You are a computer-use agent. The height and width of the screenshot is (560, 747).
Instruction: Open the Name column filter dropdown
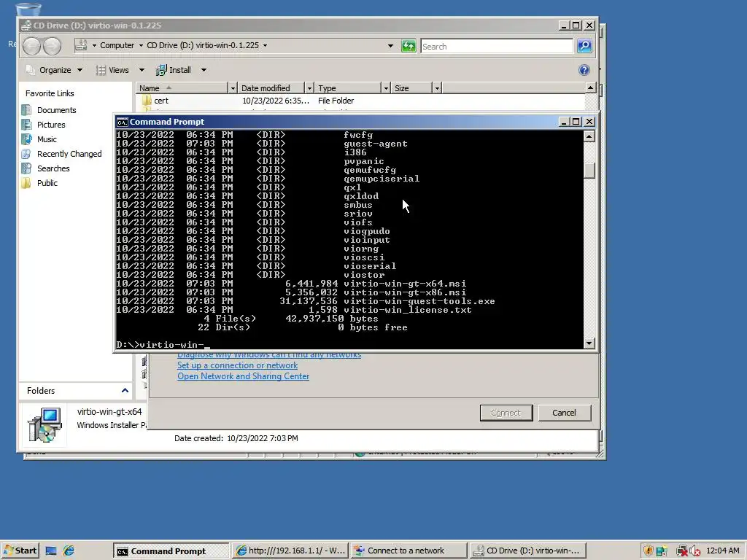[233, 88]
